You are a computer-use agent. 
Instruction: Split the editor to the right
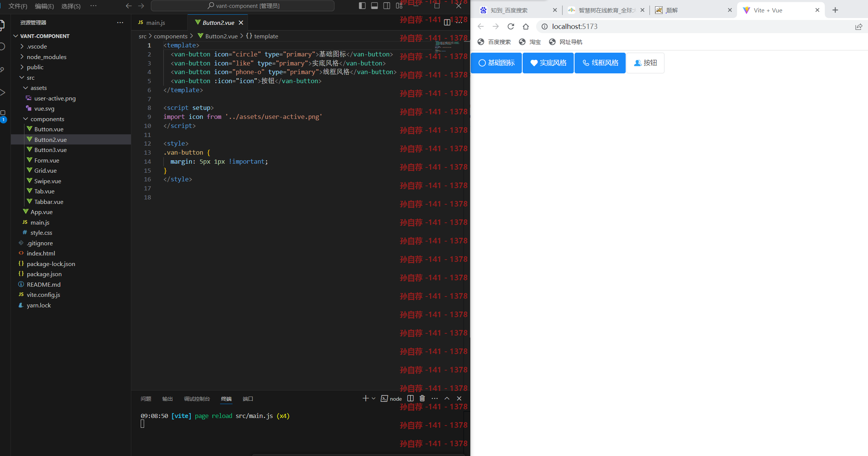pyautogui.click(x=447, y=23)
